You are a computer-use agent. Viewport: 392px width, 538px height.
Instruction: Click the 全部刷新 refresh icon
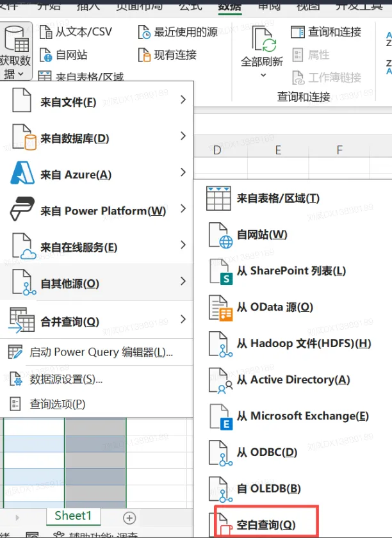point(263,40)
